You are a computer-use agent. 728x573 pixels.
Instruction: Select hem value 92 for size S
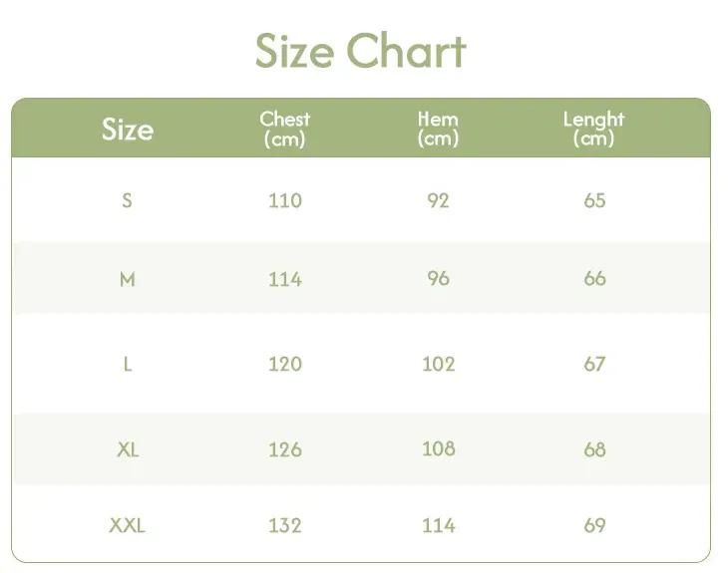point(438,200)
